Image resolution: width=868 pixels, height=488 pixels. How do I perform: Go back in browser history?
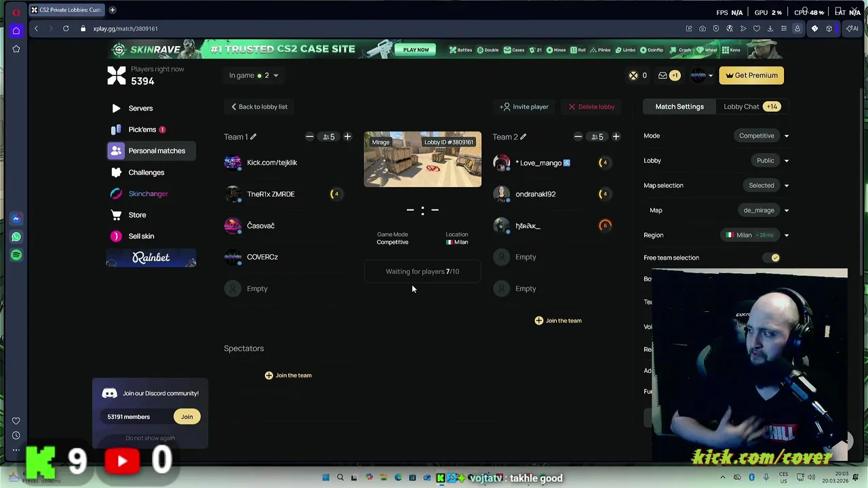36,28
